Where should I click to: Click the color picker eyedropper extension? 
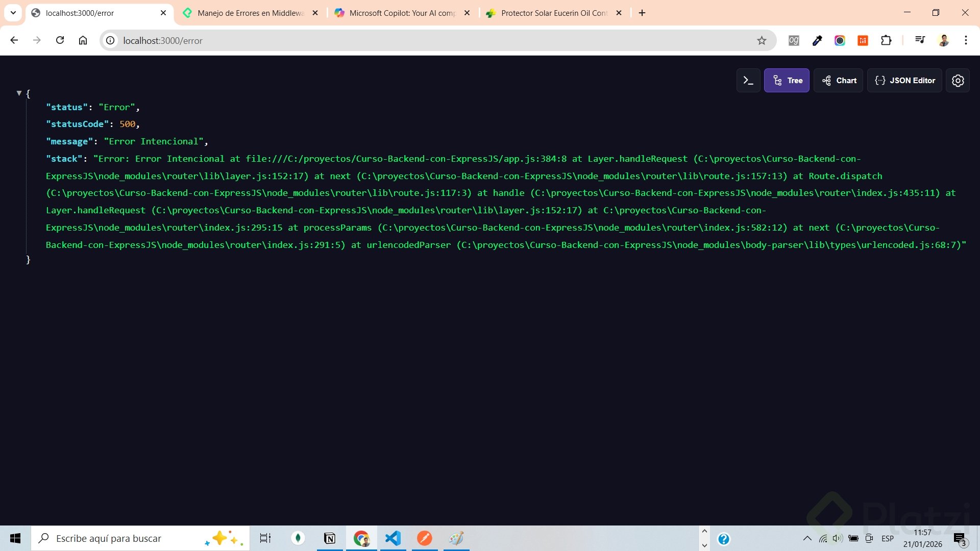[817, 41]
